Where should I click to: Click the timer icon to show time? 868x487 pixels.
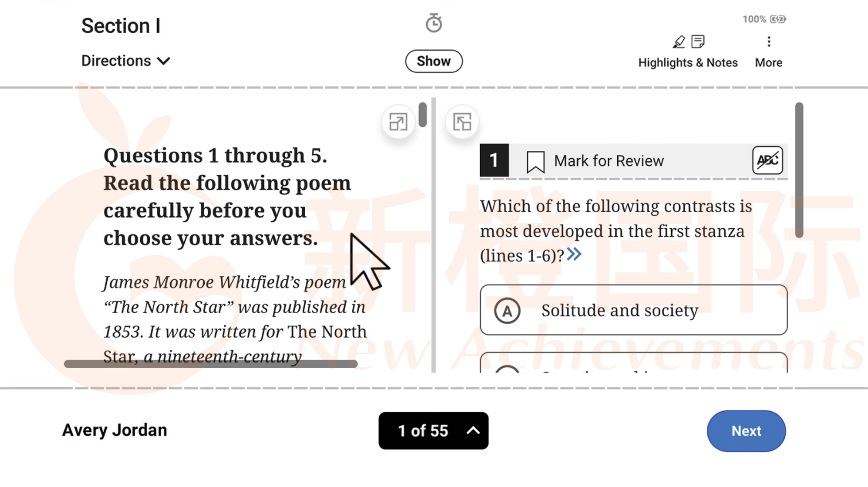433,22
